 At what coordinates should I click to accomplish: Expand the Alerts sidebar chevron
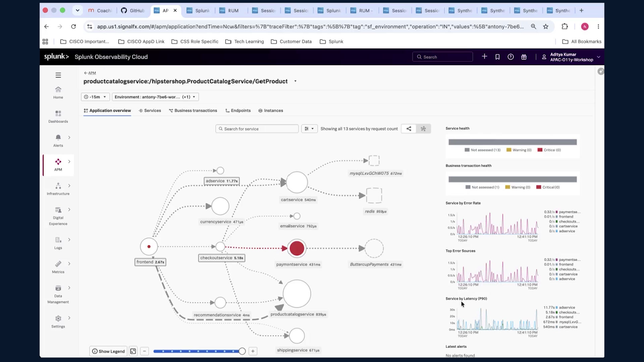(x=69, y=137)
